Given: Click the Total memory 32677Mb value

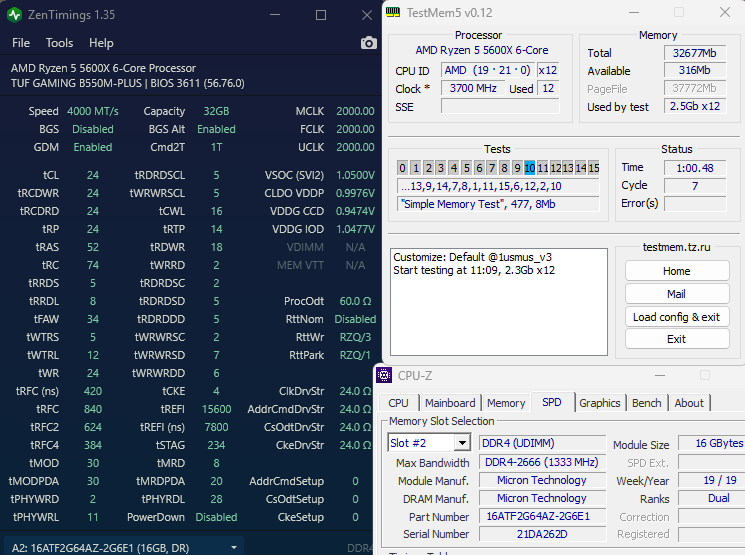Looking at the screenshot, I should pyautogui.click(x=695, y=53).
